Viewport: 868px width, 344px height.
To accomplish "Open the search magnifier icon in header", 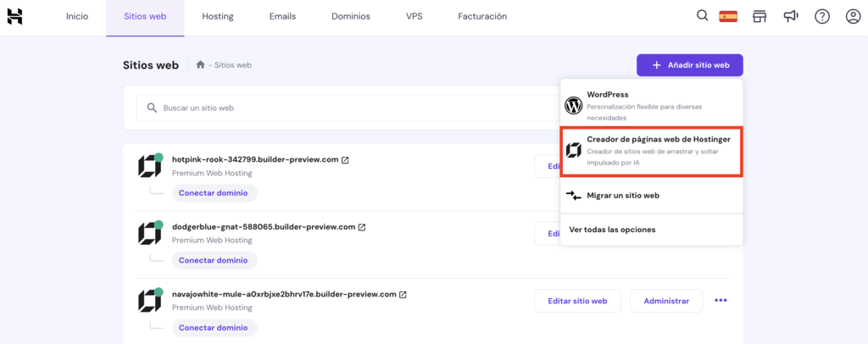I will click(702, 16).
